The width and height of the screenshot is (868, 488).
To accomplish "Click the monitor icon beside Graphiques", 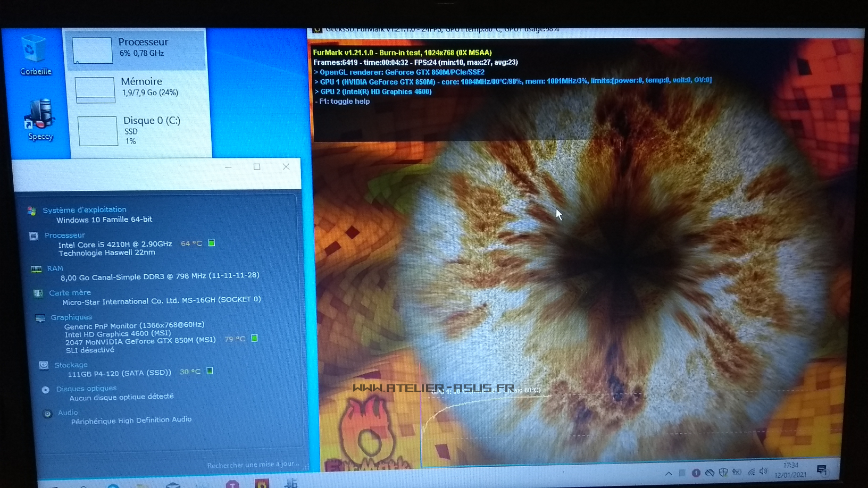I will click(x=40, y=318).
